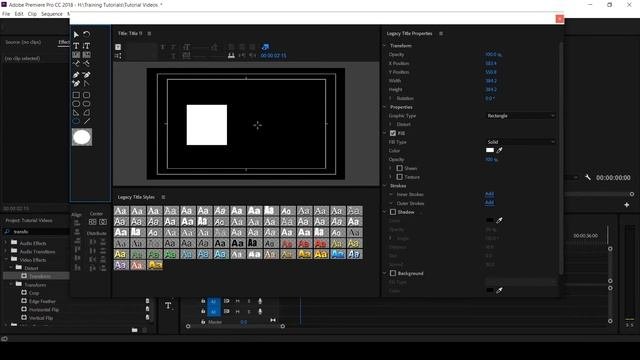Select the Edge Feather effect
This screenshot has height=360, width=640.
pos(42,301)
